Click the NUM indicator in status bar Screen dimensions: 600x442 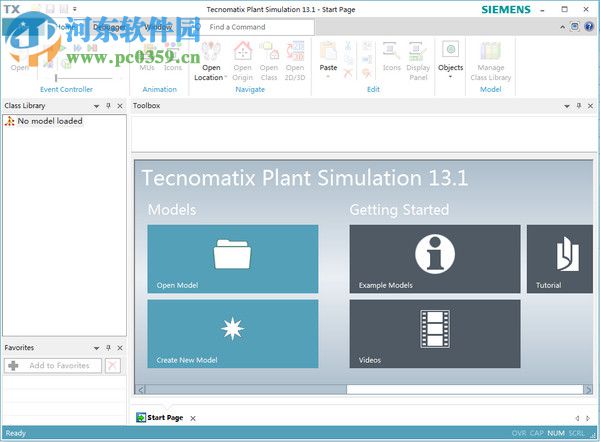pos(556,433)
